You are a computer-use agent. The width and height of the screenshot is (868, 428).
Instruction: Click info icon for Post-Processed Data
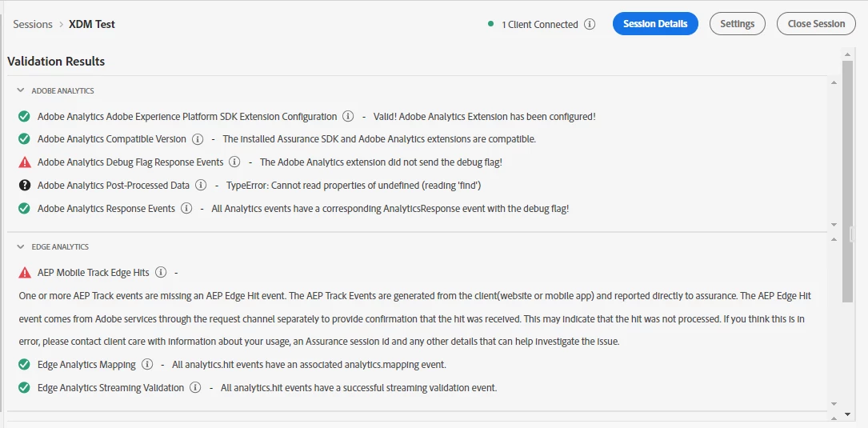pos(201,186)
